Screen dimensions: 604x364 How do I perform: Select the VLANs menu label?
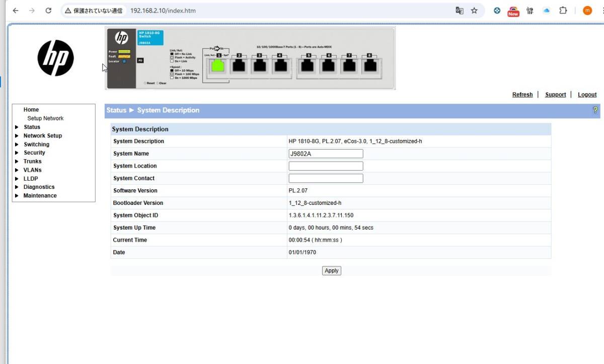point(33,170)
